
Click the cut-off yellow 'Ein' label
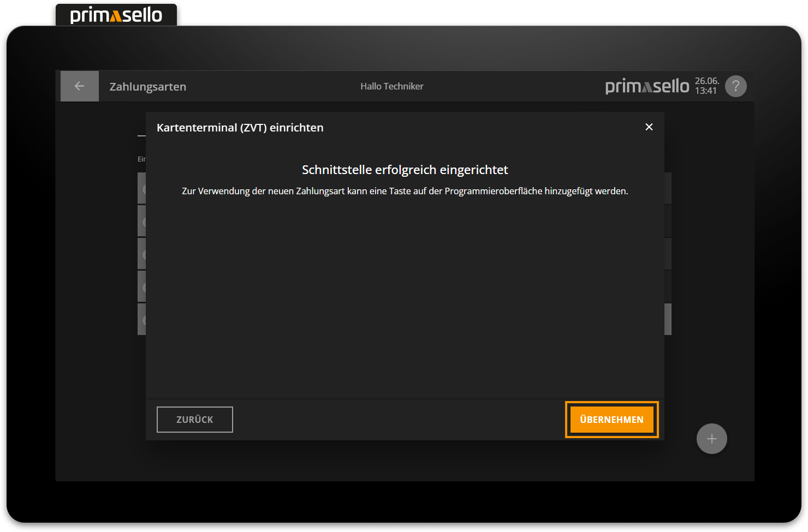pos(141,159)
